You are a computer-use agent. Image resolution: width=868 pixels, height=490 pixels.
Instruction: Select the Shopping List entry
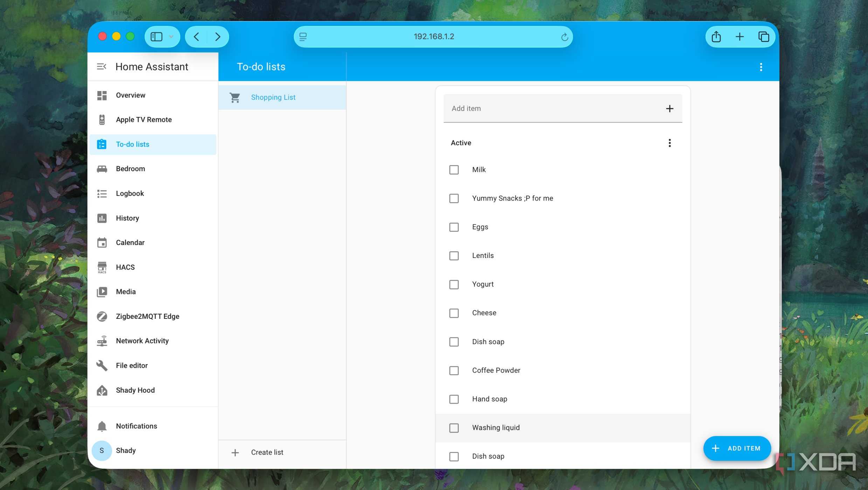[x=282, y=97]
